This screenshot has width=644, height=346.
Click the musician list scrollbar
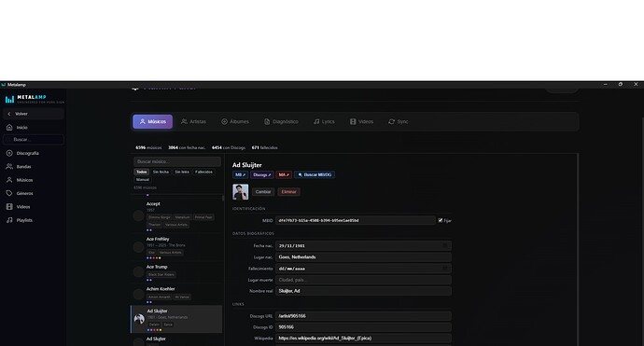point(223,198)
